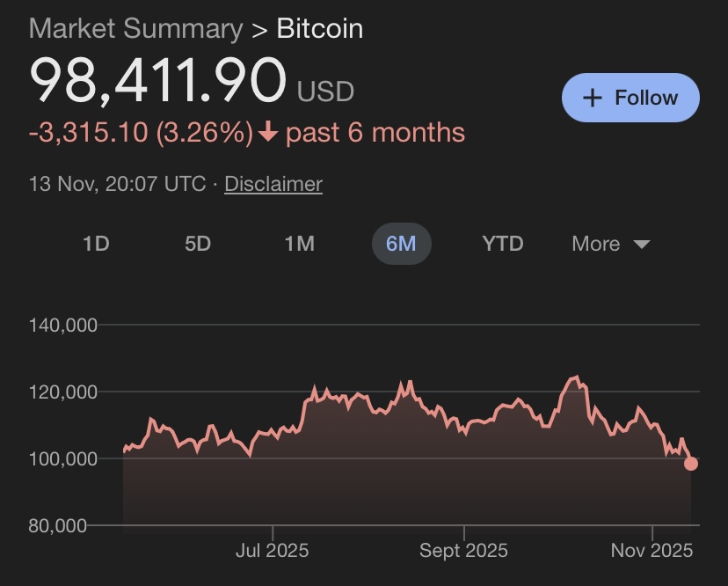The image size is (728, 586).
Task: Show the 1M price chart
Action: (x=300, y=244)
